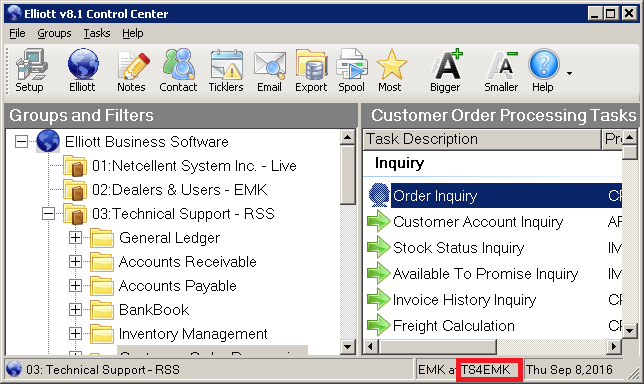Image resolution: width=644 pixels, height=384 pixels.
Task: Click the Elliott globe toolbar icon
Action: (x=83, y=70)
